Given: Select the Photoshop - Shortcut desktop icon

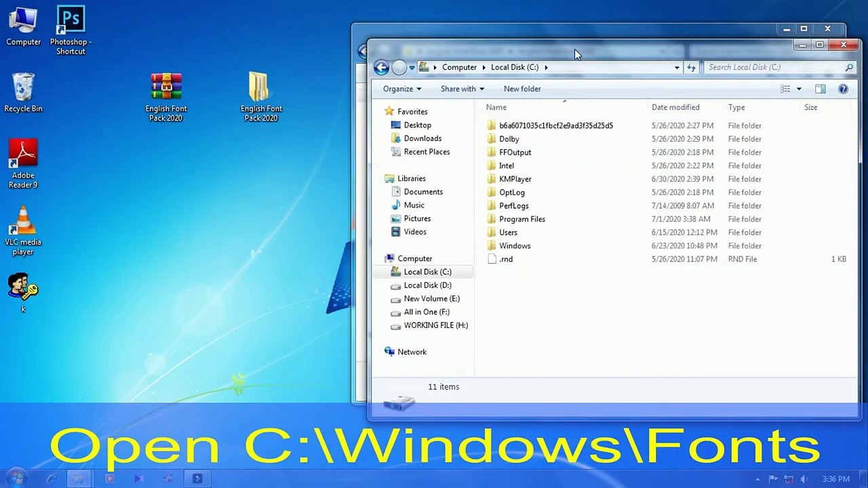Looking at the screenshot, I should point(71,30).
